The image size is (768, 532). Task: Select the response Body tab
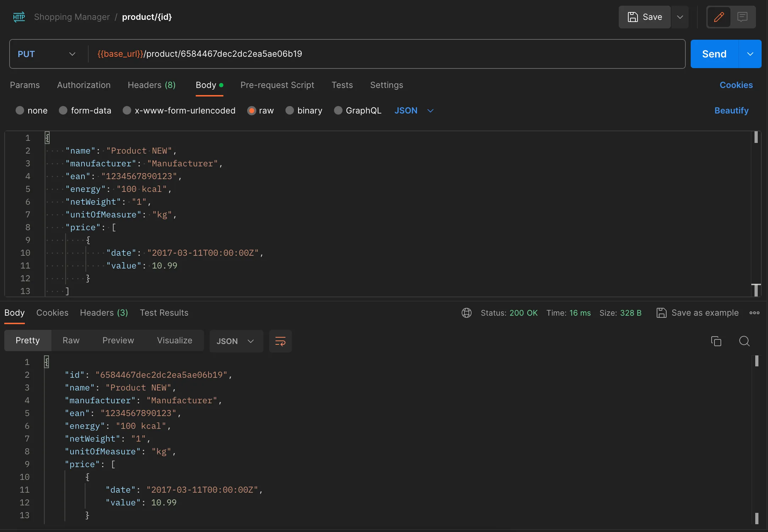[x=15, y=313]
